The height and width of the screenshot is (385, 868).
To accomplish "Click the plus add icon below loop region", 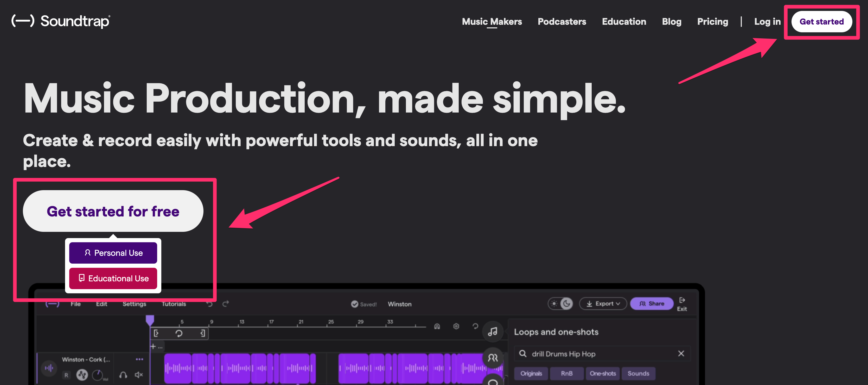I will click(153, 346).
